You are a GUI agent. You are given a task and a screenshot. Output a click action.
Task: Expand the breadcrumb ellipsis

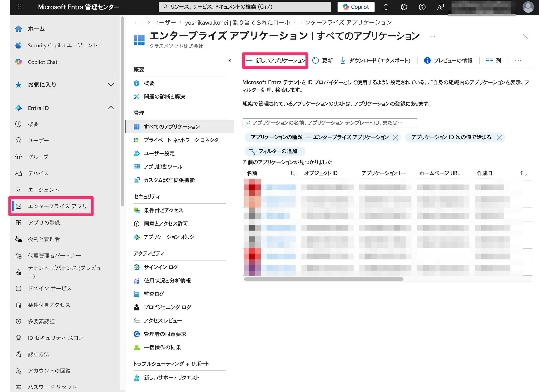coord(139,23)
